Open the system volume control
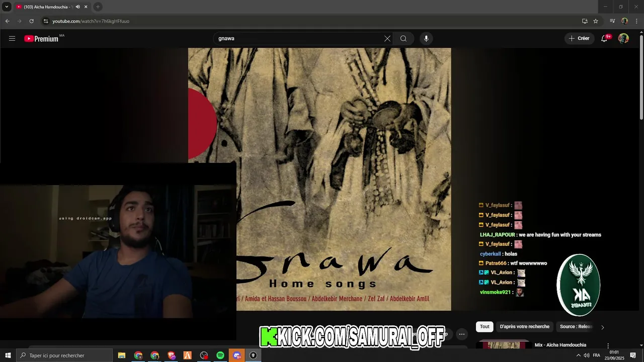 pyautogui.click(x=587, y=355)
